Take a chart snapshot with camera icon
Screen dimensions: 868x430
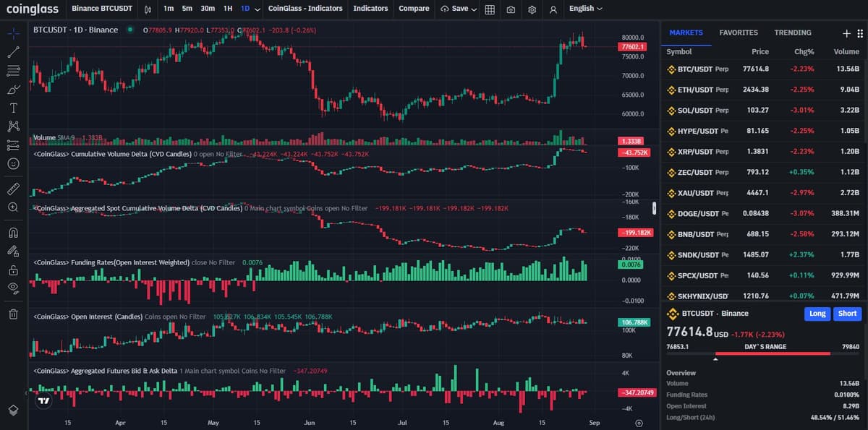[511, 9]
